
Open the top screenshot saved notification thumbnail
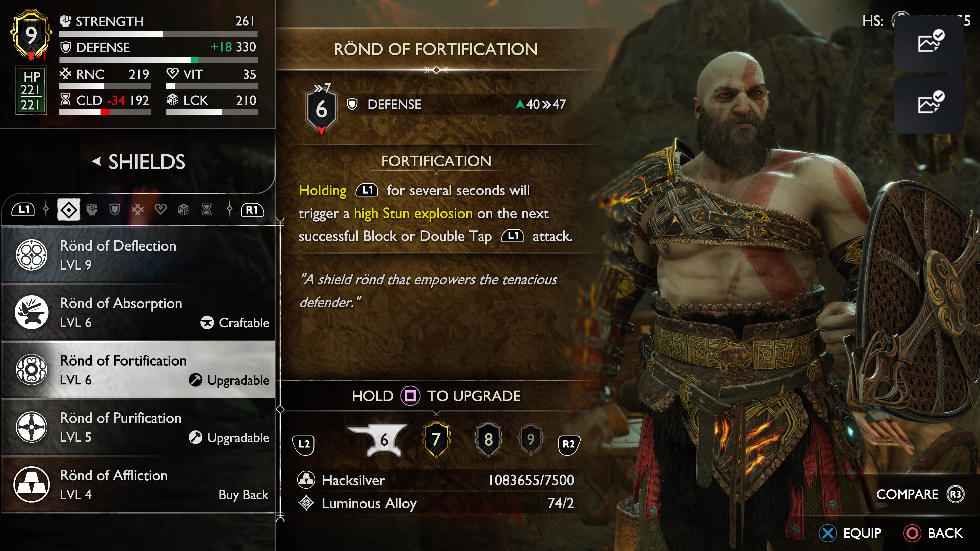929,43
